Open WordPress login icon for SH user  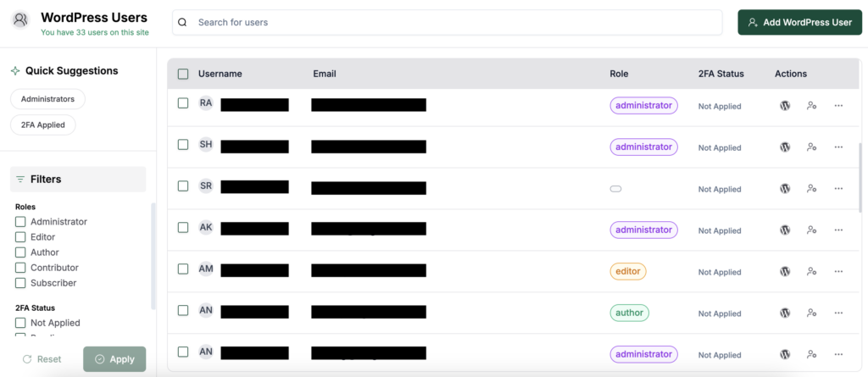click(785, 147)
